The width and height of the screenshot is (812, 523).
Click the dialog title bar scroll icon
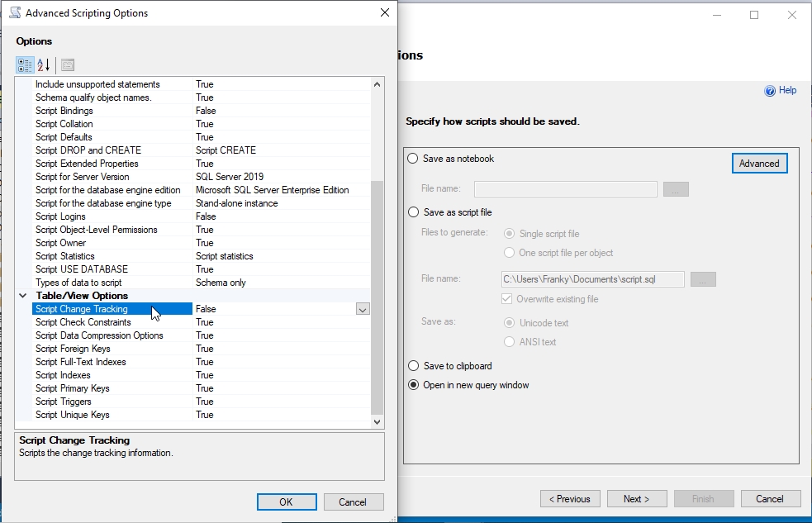(x=15, y=13)
